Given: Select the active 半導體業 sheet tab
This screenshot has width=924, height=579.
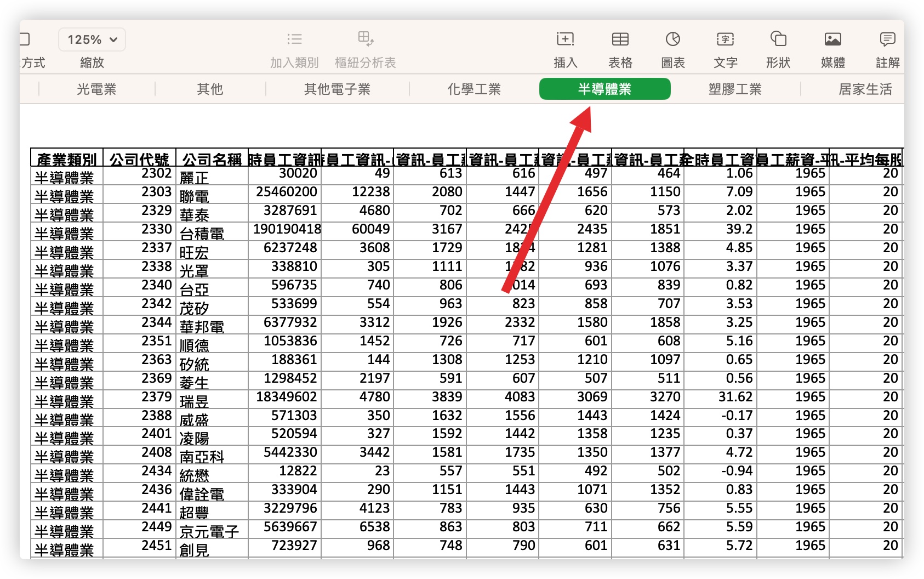Looking at the screenshot, I should coord(604,89).
